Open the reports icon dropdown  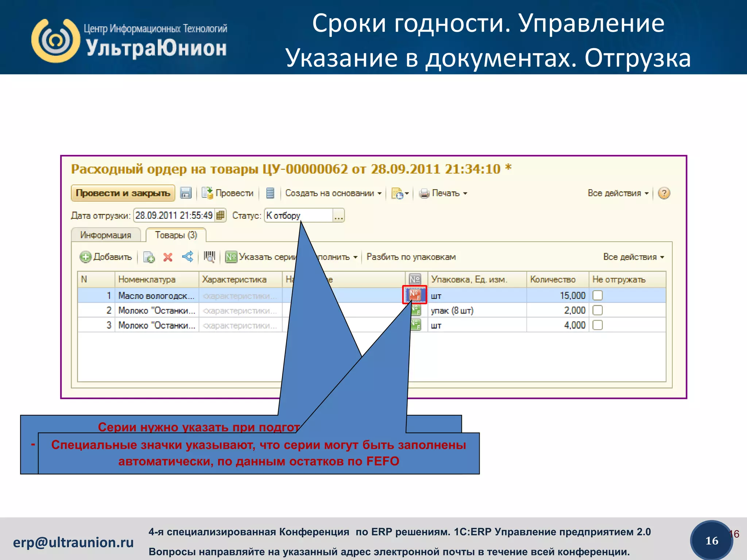click(x=400, y=193)
